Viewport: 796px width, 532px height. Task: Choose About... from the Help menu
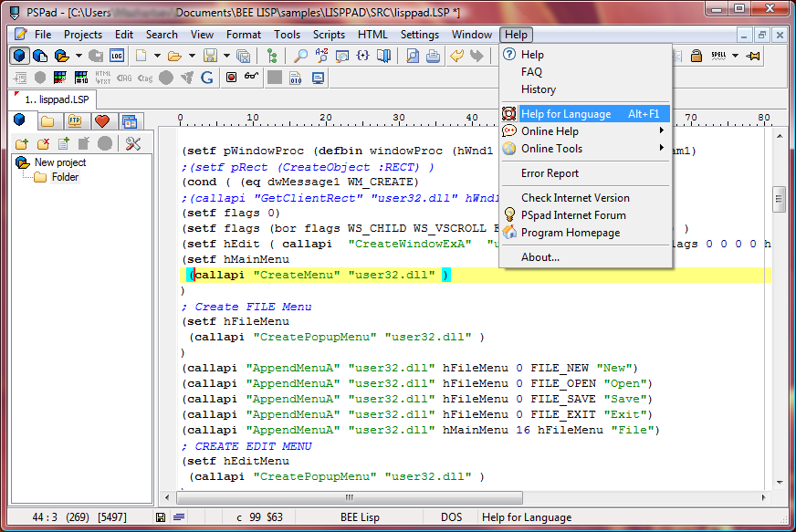(x=539, y=257)
